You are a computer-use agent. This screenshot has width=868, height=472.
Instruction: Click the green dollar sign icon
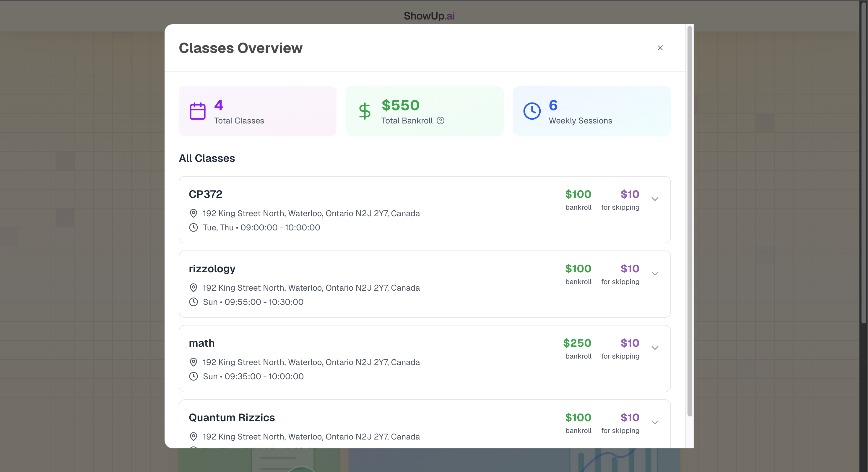364,111
